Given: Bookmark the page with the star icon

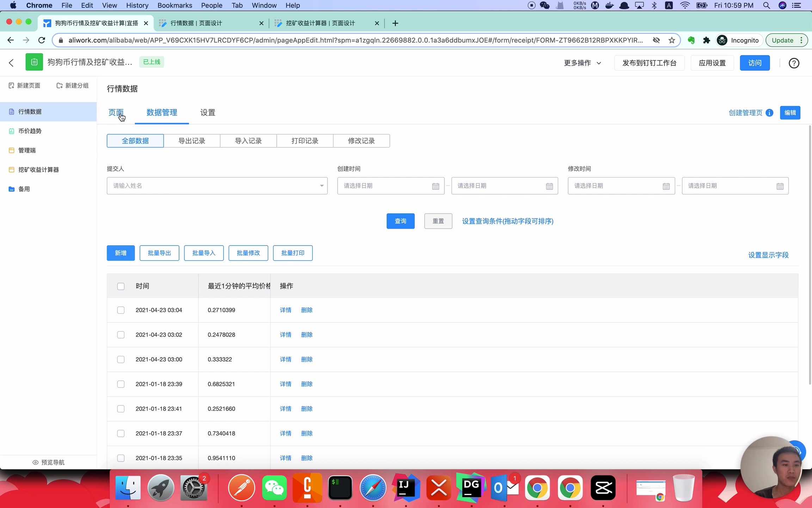Looking at the screenshot, I should coord(672,40).
